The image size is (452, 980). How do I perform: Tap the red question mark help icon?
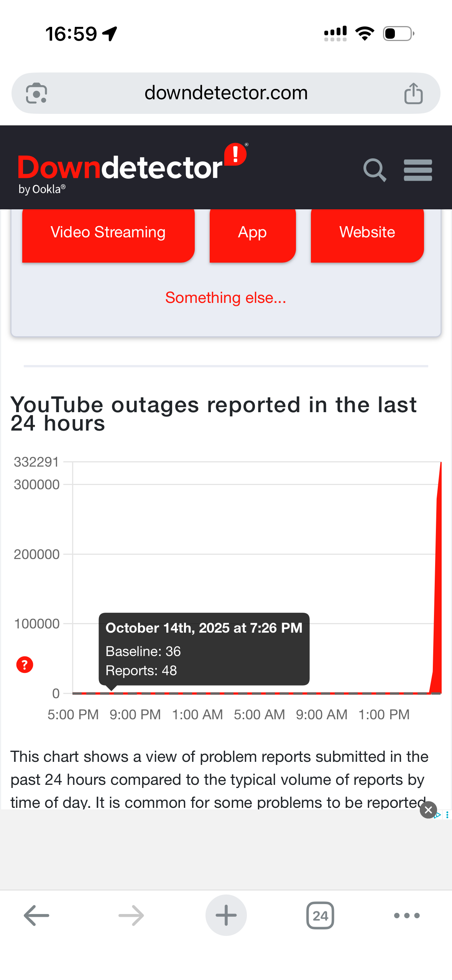click(x=25, y=664)
